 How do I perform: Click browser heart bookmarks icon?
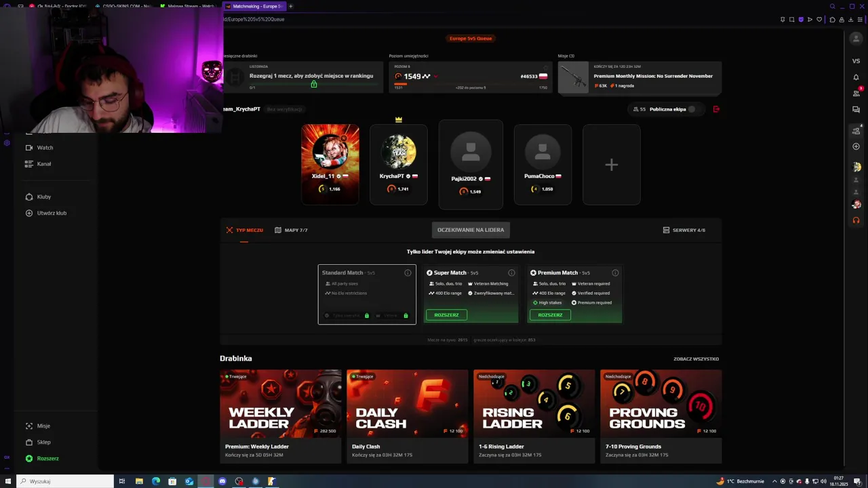(x=818, y=19)
